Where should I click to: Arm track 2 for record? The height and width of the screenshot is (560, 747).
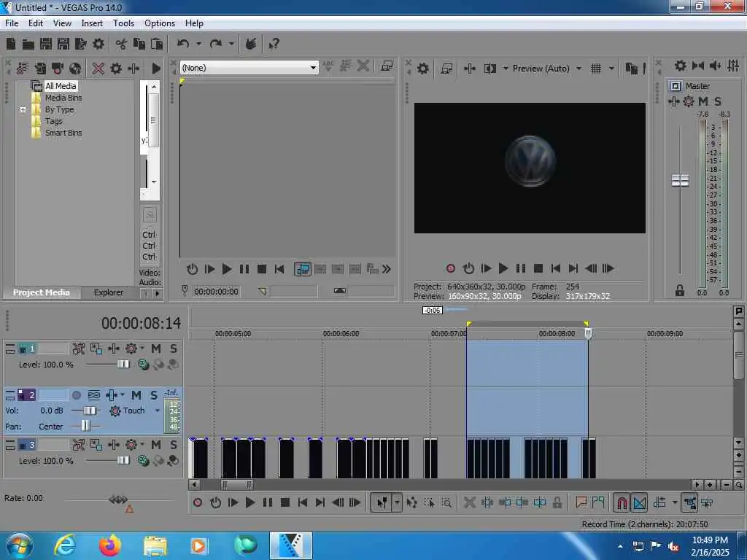click(76, 395)
